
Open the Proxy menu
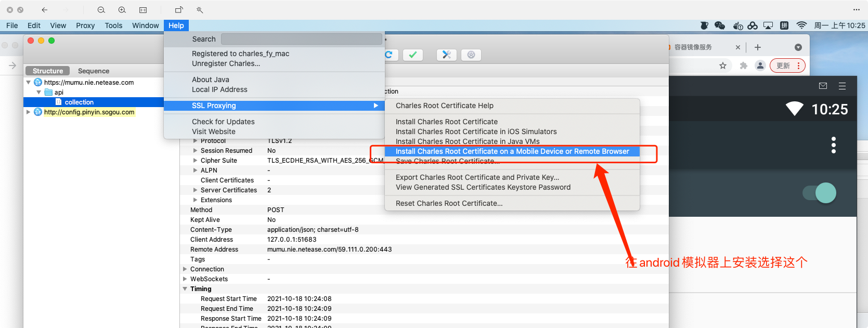point(85,25)
